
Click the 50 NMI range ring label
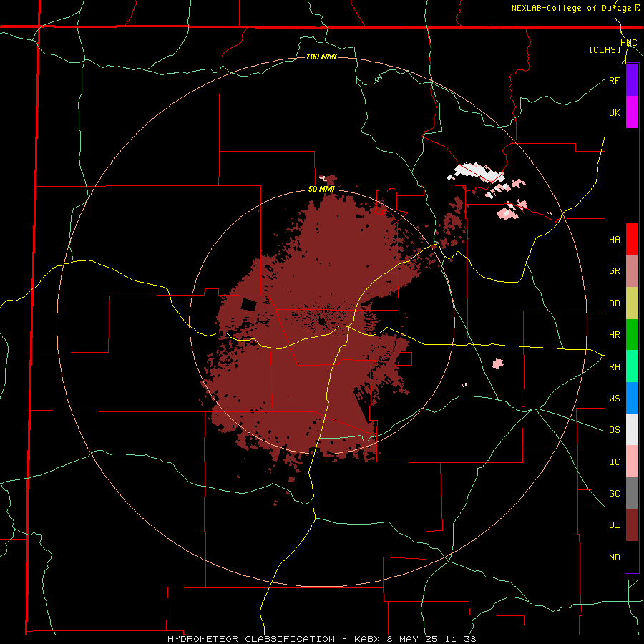[x=321, y=190]
